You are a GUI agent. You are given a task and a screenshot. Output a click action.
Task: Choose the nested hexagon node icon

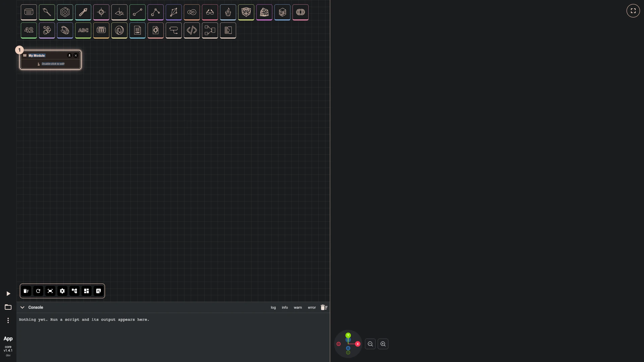[65, 12]
